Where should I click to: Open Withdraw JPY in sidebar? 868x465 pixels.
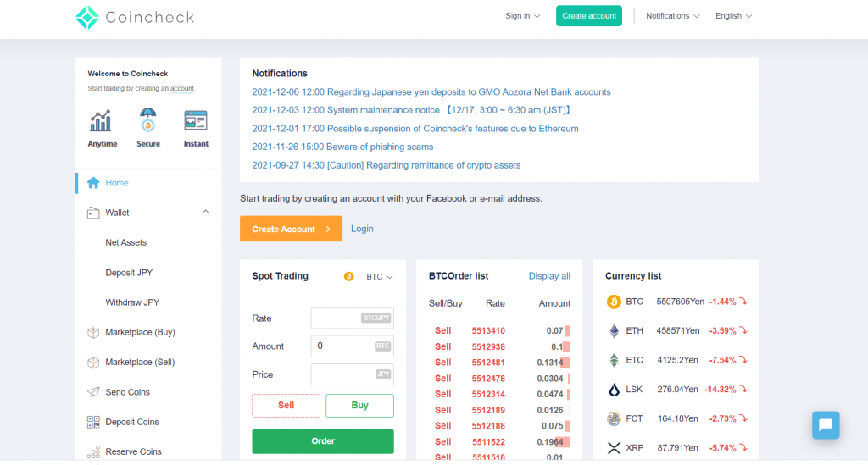point(132,302)
